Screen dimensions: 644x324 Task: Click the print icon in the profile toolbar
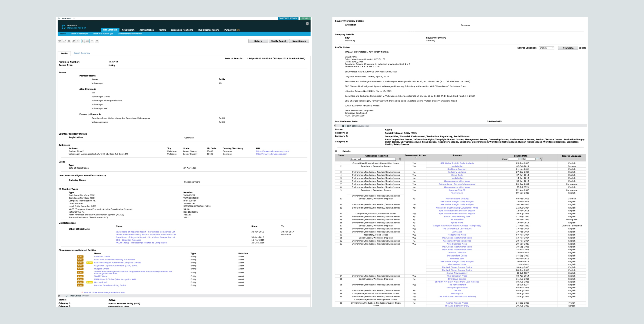tap(60, 41)
